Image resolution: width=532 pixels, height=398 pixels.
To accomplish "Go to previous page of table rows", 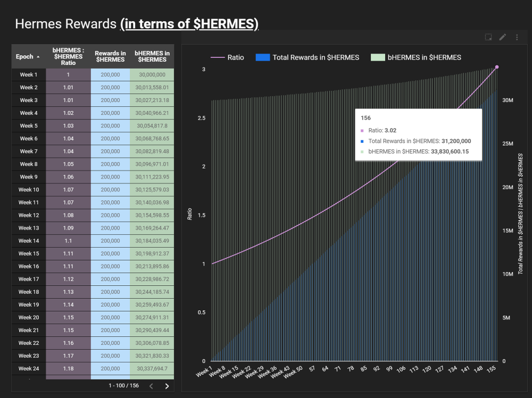I will tap(151, 386).
